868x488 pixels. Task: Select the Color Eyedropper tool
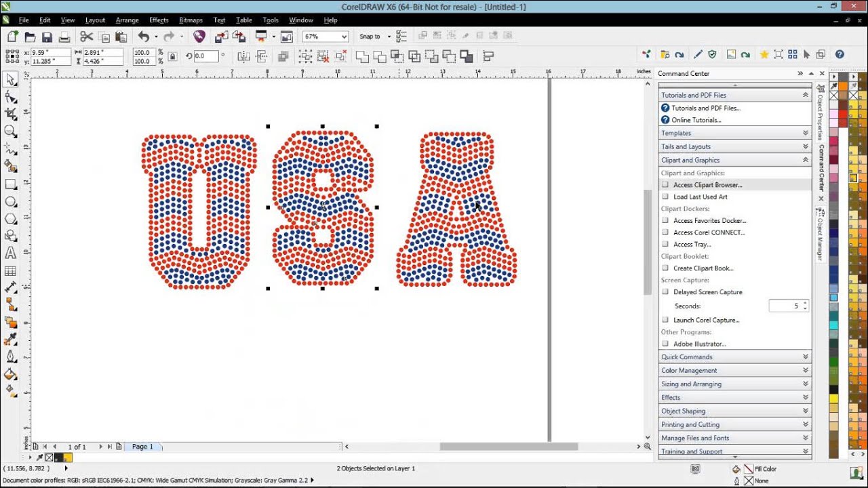point(10,339)
